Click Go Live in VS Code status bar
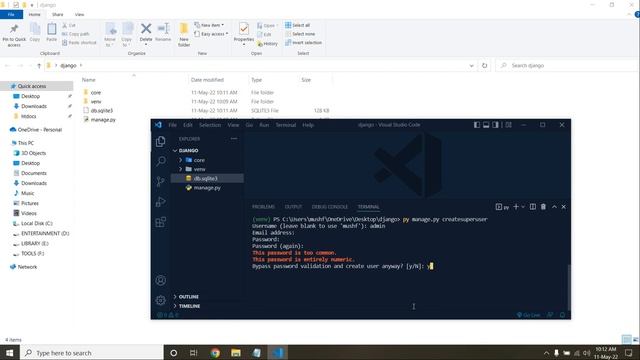This screenshot has width=640, height=360. click(529, 315)
